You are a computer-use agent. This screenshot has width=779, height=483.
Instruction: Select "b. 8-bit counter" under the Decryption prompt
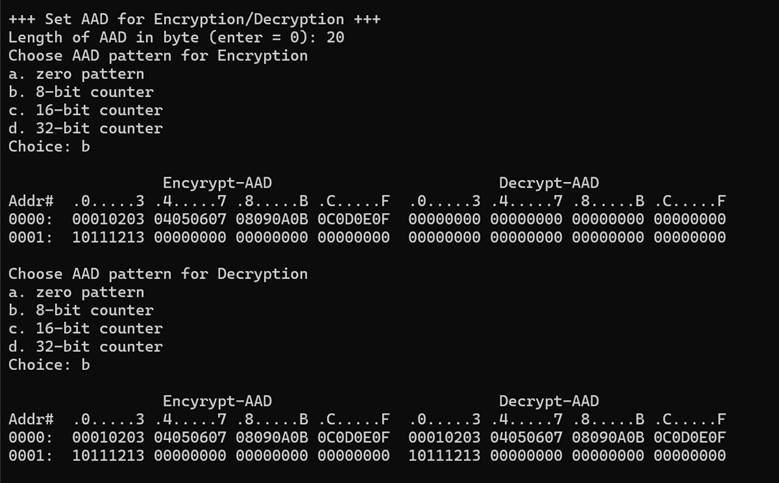(81, 310)
